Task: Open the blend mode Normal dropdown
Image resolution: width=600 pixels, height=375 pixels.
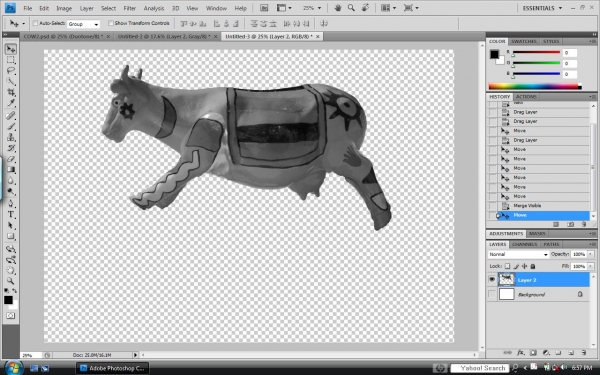Action: coord(518,254)
